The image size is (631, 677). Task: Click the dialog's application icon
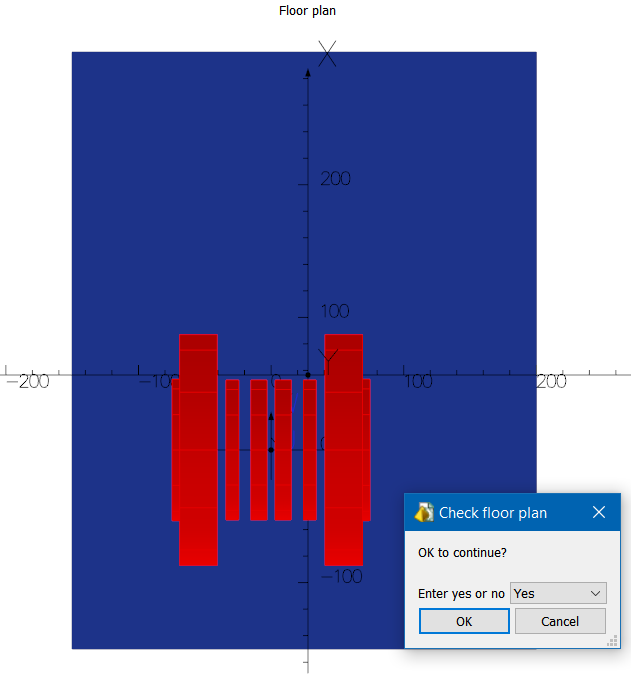pos(424,512)
